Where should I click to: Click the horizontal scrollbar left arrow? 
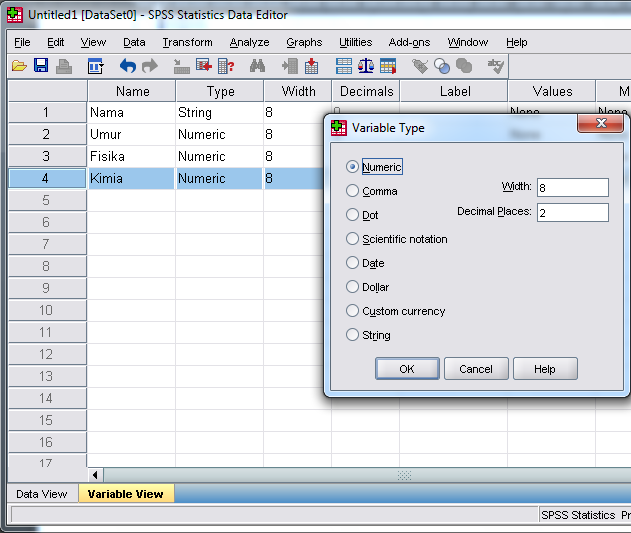(95, 475)
